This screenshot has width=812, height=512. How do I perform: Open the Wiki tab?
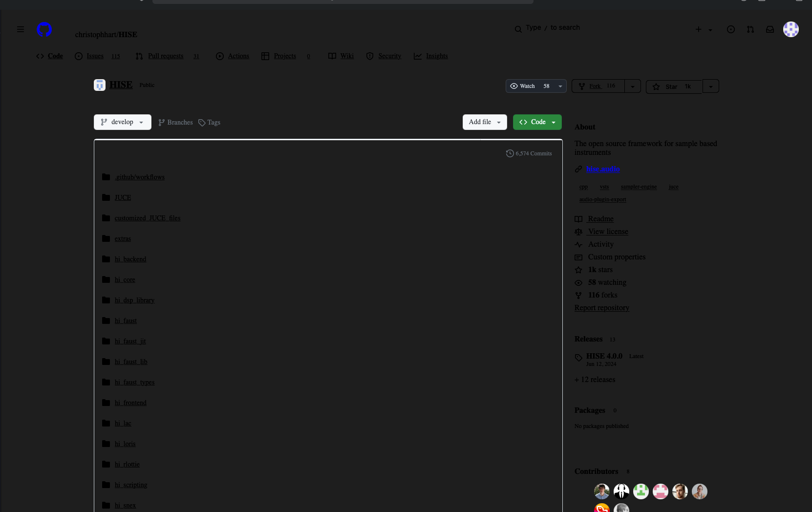(341, 56)
